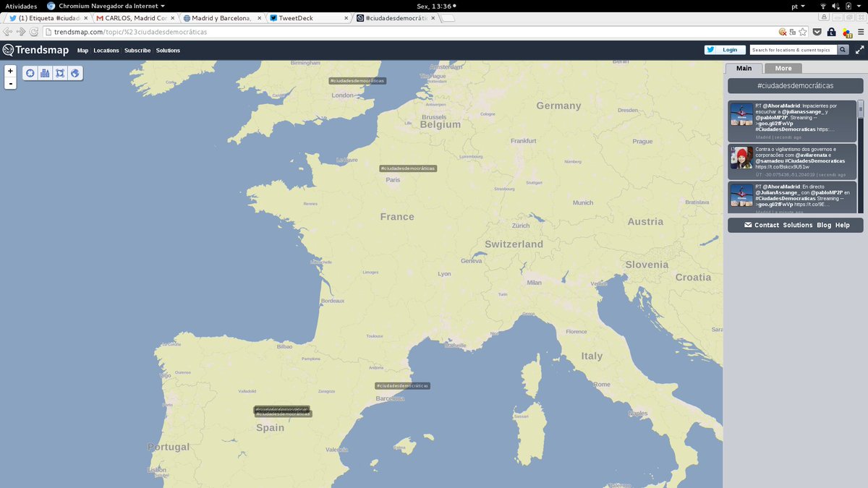
Task: Click the address bar URL
Action: [130, 32]
